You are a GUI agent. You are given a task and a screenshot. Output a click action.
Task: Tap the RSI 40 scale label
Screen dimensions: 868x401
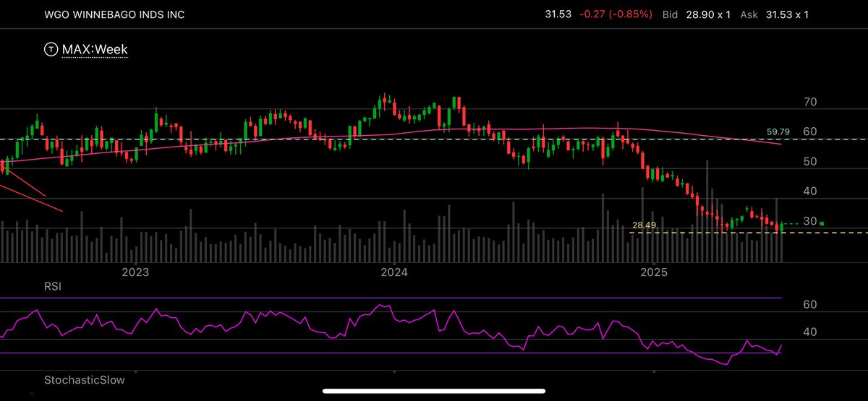click(x=810, y=332)
